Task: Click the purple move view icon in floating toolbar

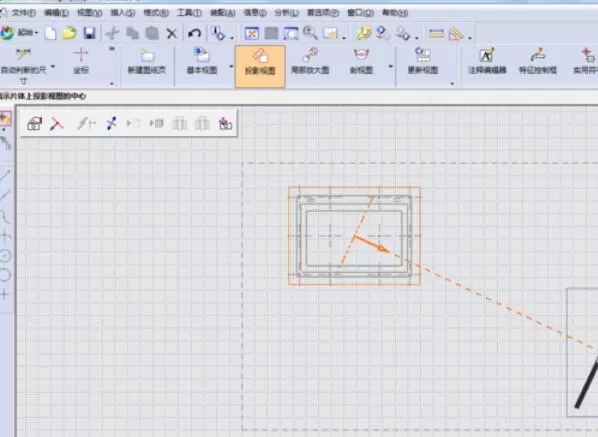Action: tap(225, 124)
